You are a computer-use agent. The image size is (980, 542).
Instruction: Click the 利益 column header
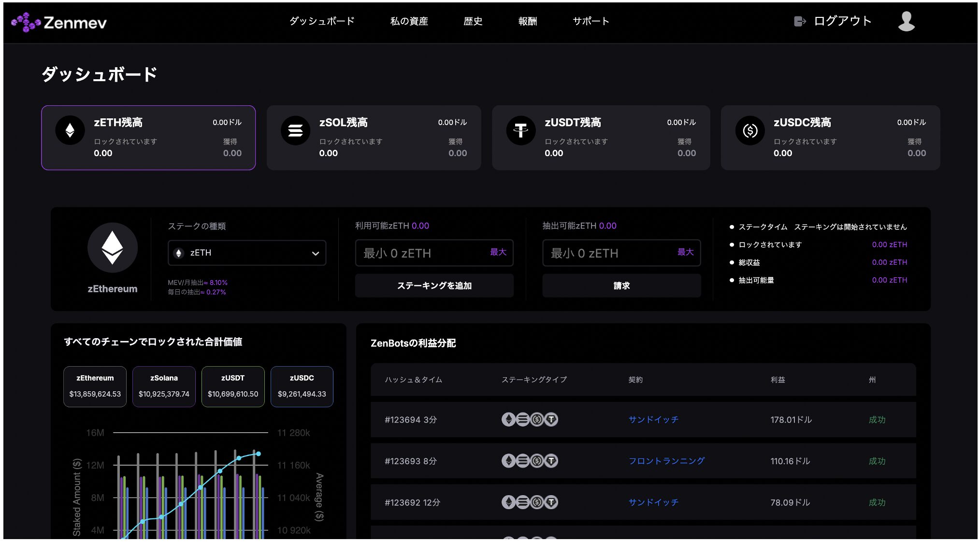(x=778, y=380)
